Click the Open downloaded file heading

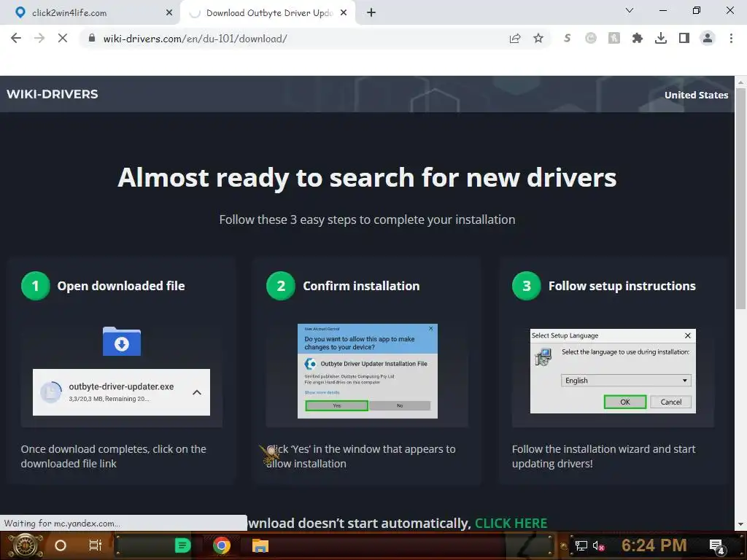121,286
